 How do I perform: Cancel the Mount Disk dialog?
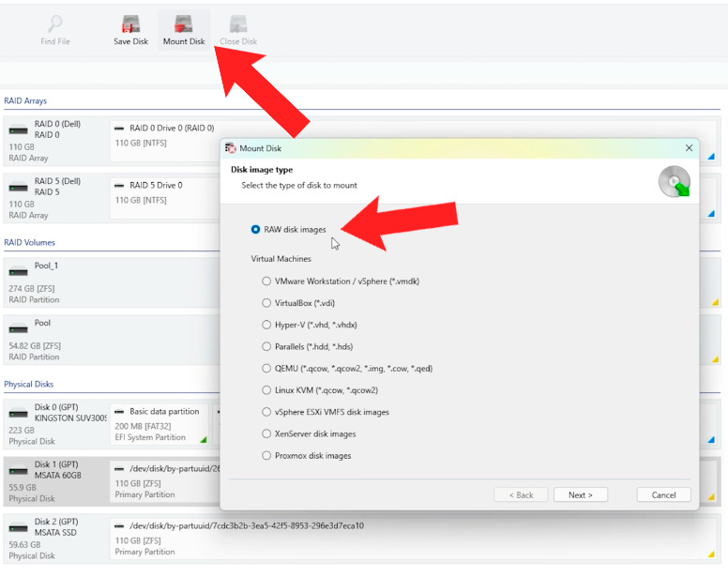(663, 494)
